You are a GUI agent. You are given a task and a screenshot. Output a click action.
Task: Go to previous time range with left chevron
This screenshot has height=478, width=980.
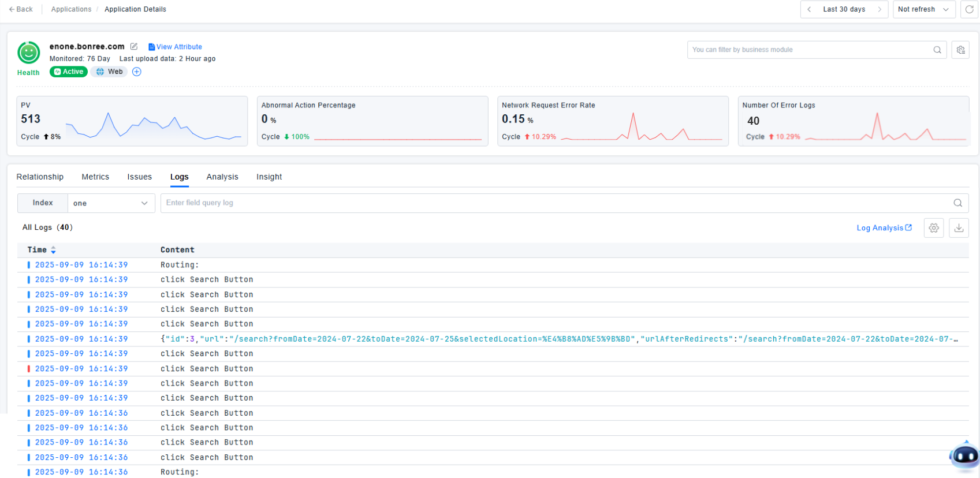[809, 9]
